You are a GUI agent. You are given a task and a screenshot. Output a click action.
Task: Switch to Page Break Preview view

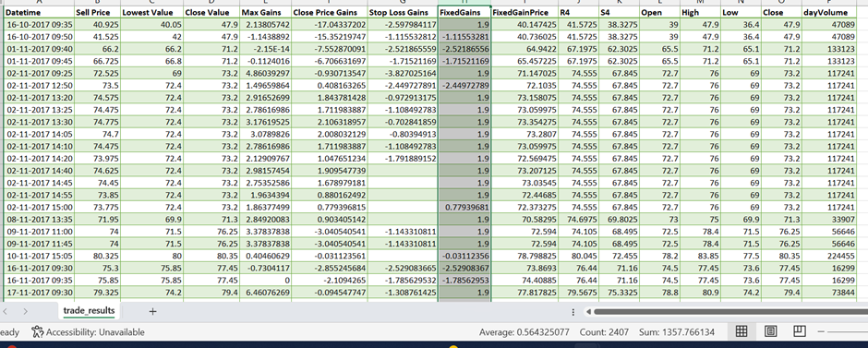click(x=799, y=332)
